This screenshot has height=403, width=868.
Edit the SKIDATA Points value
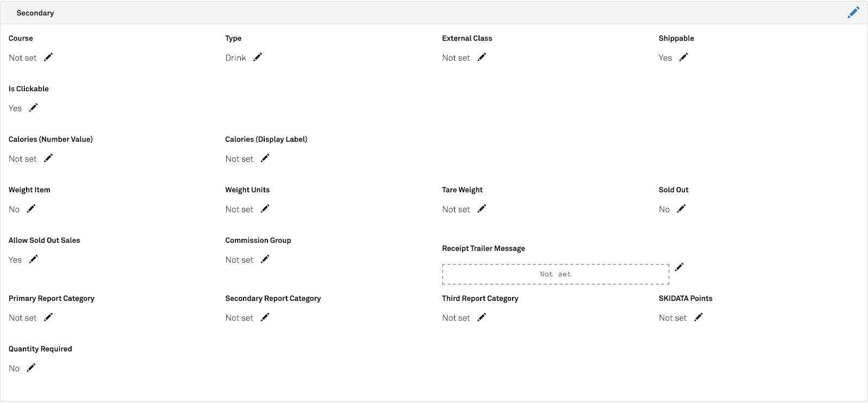coord(698,317)
